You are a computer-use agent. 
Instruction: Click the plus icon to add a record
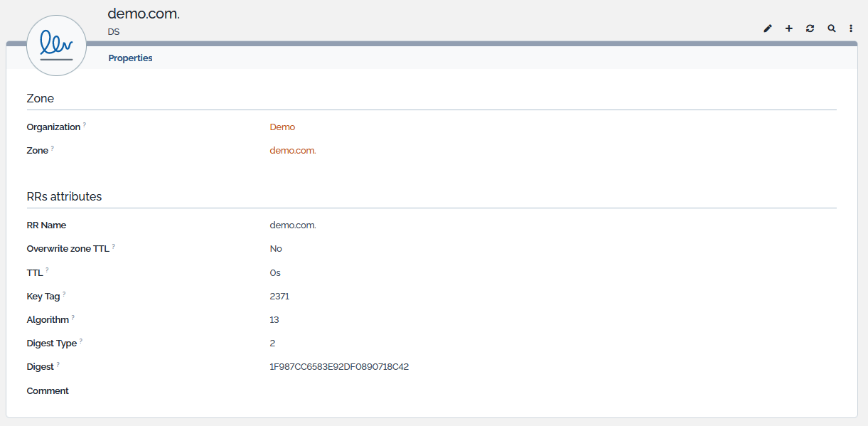click(789, 28)
